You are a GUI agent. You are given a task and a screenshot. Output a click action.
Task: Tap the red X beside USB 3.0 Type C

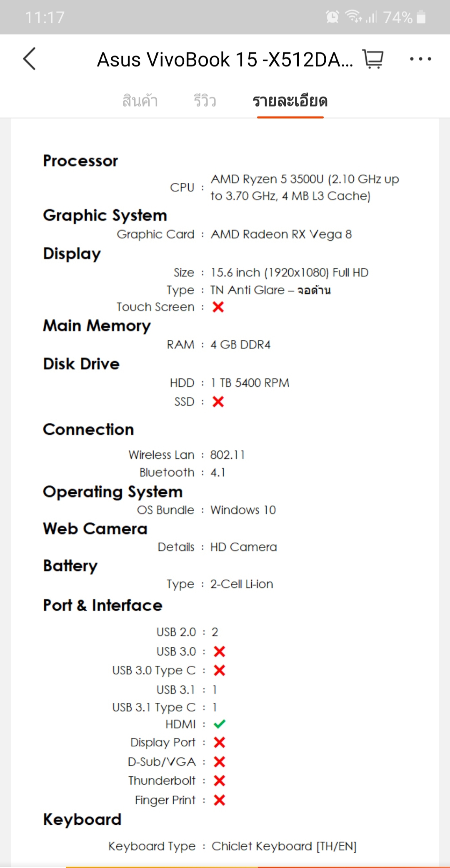pos(219,670)
